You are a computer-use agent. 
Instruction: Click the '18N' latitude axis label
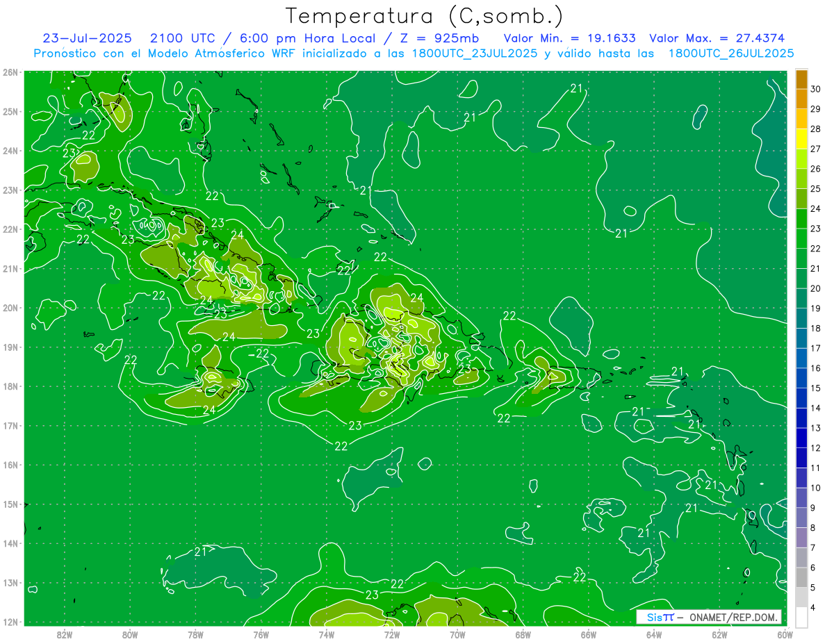(10, 386)
